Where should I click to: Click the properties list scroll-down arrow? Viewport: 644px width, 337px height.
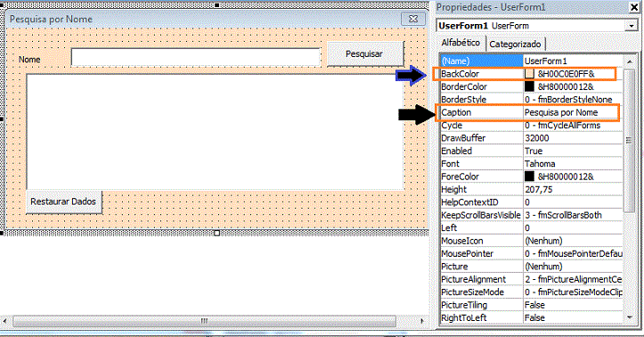click(x=630, y=317)
